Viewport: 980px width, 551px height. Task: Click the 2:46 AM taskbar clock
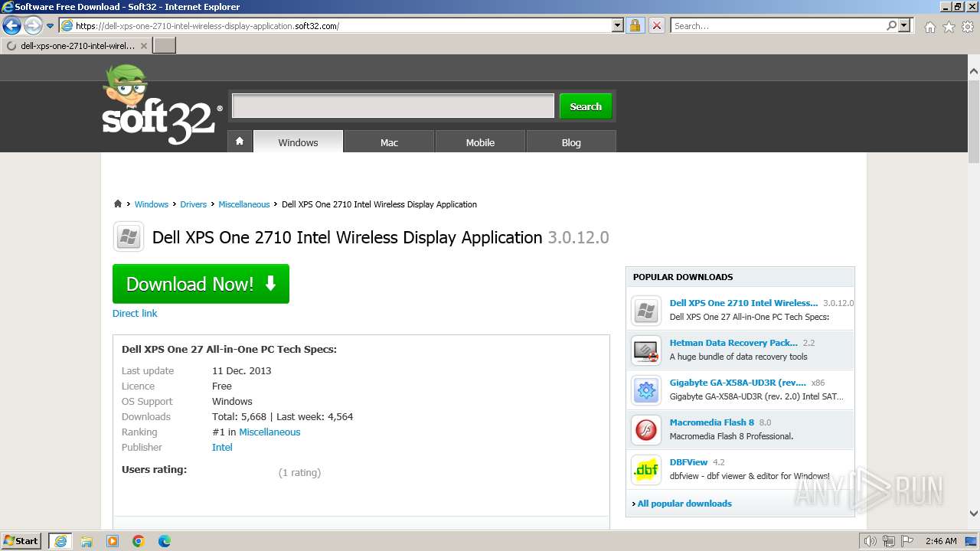click(x=941, y=541)
